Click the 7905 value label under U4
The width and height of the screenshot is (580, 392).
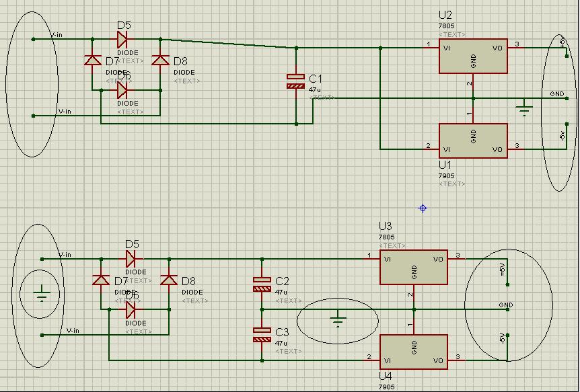(x=386, y=387)
